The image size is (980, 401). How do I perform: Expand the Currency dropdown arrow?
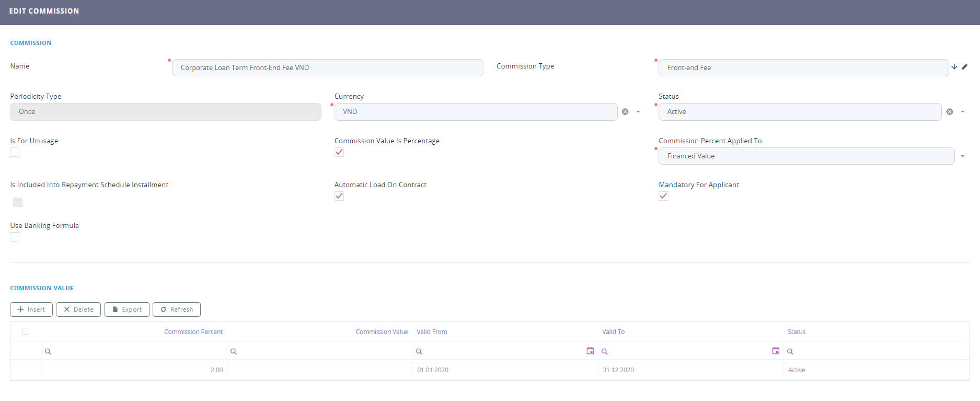point(638,112)
